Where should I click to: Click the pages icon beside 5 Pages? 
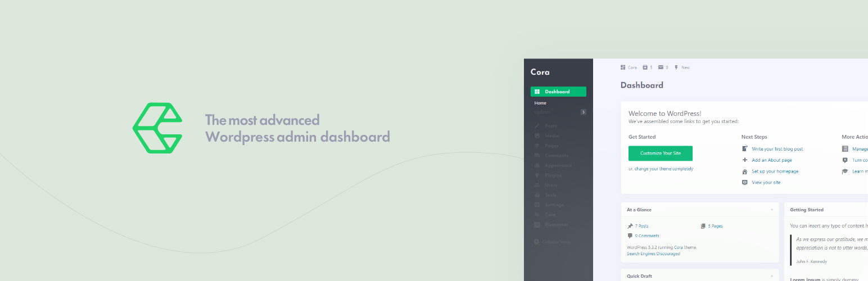coord(703,226)
